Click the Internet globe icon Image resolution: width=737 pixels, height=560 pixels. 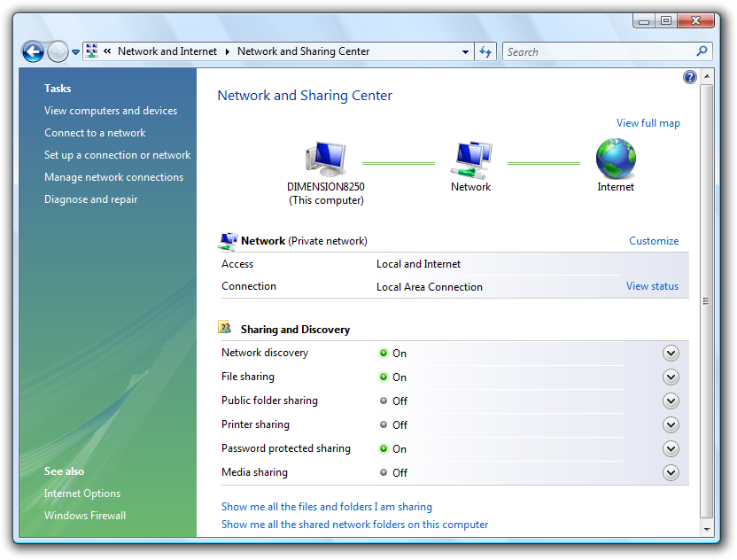pos(616,159)
